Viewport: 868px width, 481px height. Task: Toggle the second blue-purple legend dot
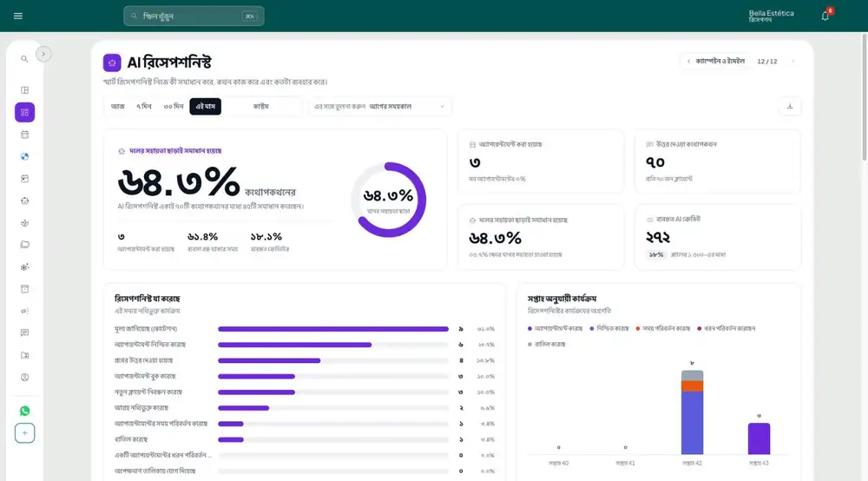click(592, 329)
